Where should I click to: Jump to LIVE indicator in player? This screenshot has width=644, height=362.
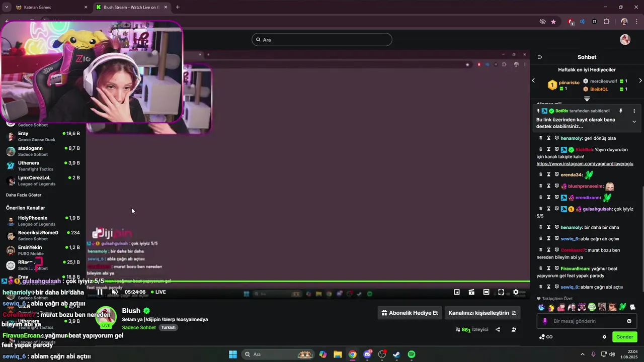point(157,292)
